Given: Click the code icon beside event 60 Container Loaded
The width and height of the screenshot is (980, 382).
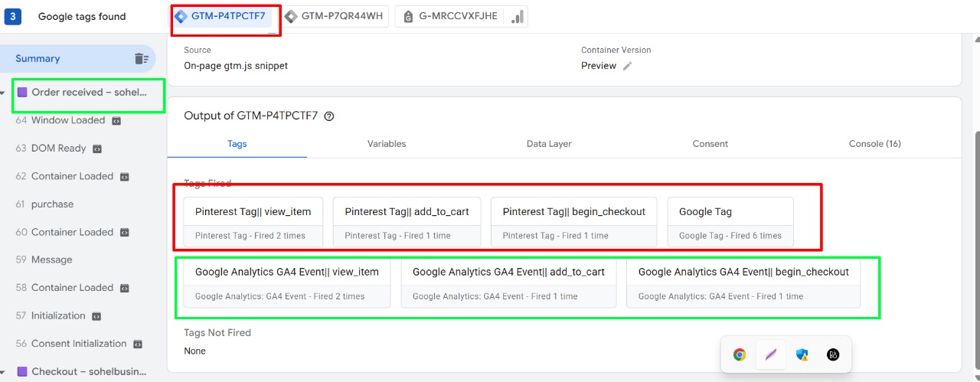Looking at the screenshot, I should coord(125,233).
